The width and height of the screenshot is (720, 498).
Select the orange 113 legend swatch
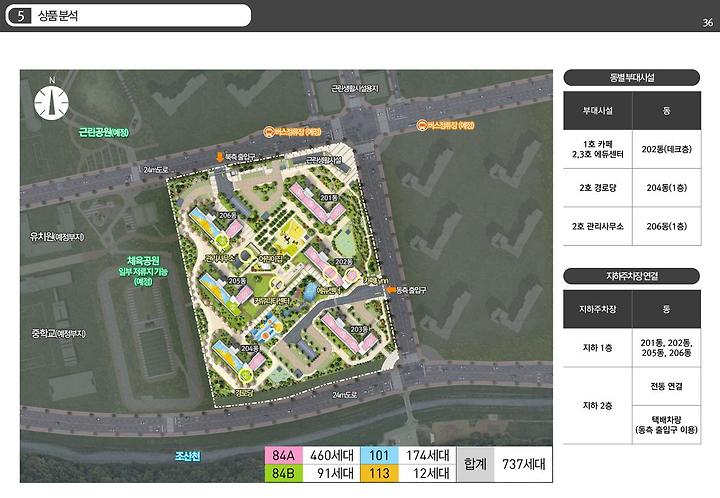(379, 473)
